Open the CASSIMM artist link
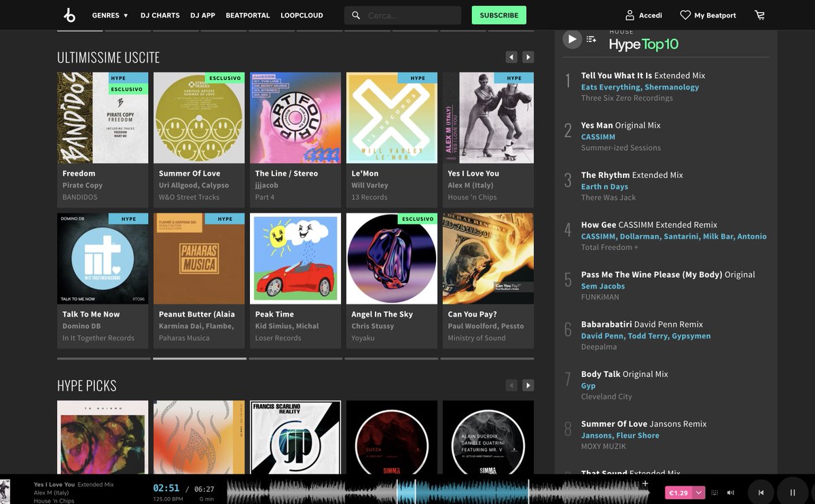815x504 pixels. (598, 137)
